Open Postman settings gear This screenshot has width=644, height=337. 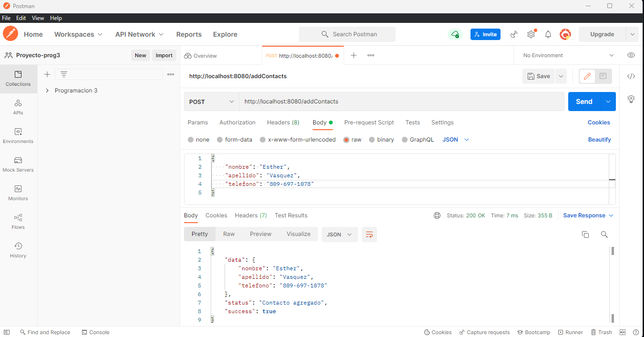click(531, 34)
